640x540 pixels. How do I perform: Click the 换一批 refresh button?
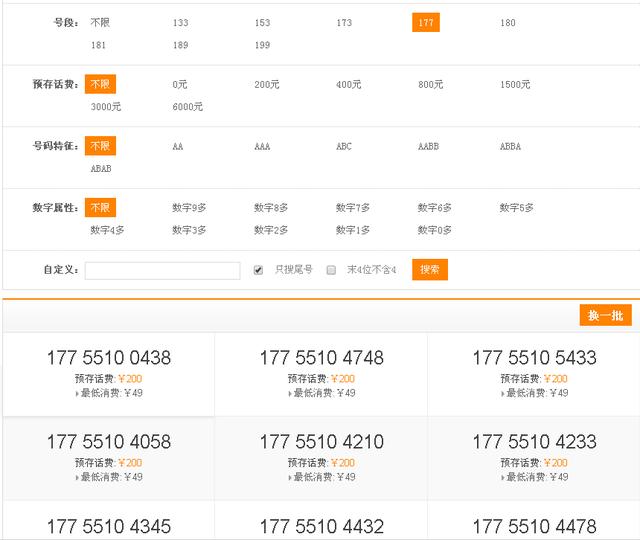click(x=605, y=316)
